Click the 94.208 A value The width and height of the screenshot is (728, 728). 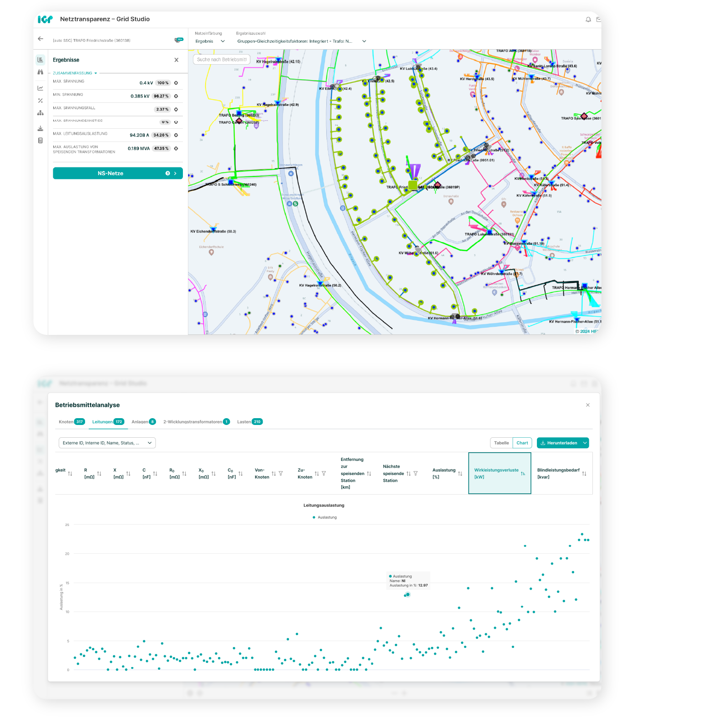[x=139, y=135]
